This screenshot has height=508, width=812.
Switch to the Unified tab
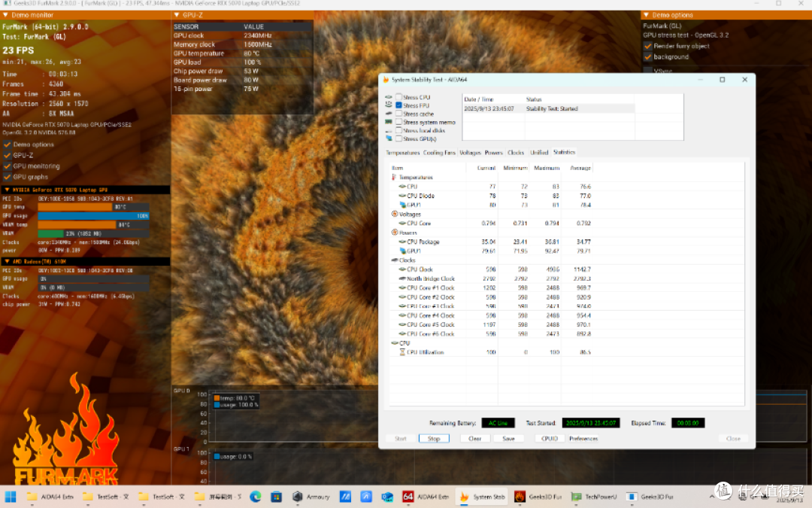pos(539,152)
